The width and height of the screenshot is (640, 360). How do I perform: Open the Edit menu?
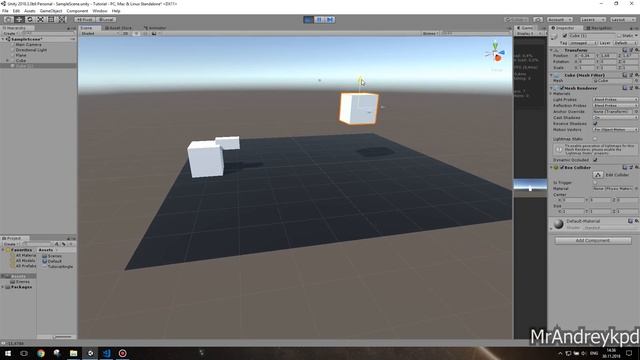pos(16,11)
